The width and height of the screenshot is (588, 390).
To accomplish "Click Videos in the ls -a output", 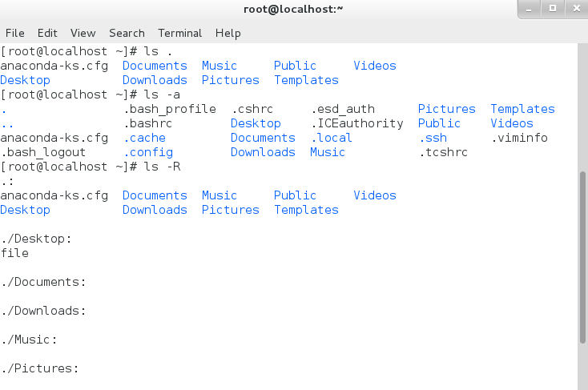I will [x=512, y=123].
